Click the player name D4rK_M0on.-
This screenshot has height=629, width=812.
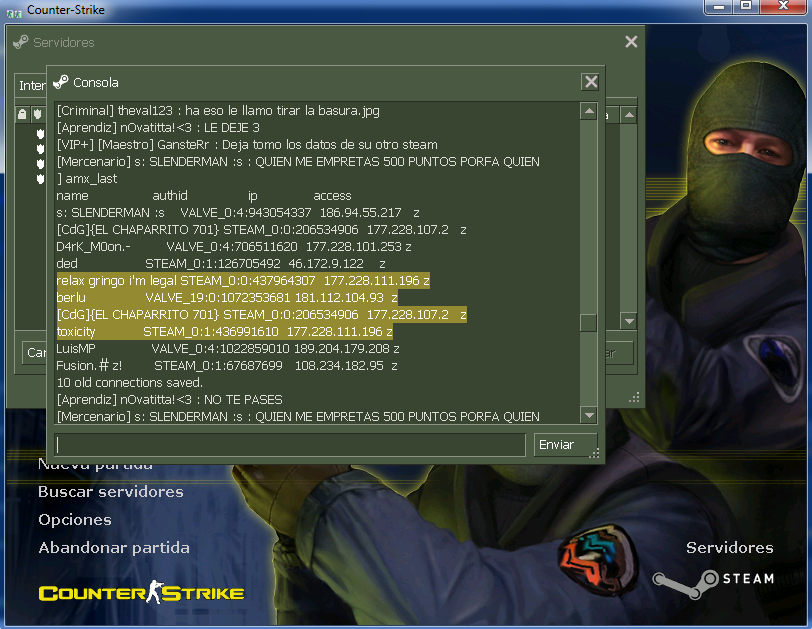tap(93, 247)
